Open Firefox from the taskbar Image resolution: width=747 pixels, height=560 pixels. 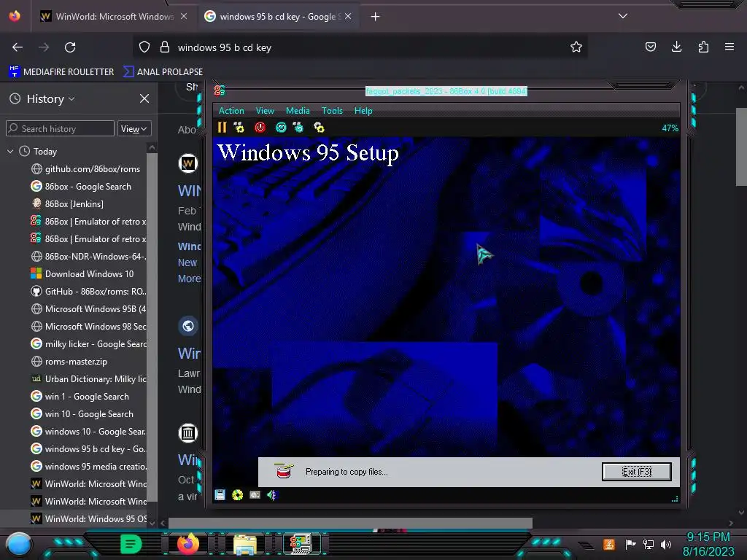[x=187, y=544]
